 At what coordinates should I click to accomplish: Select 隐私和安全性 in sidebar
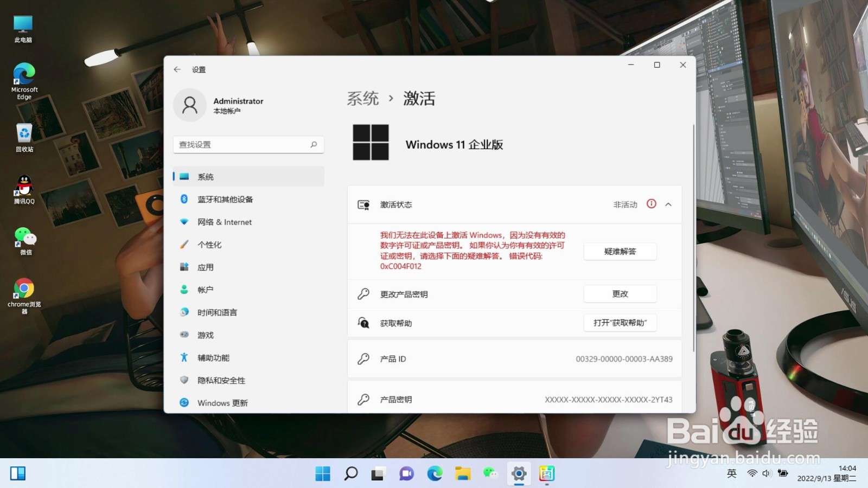point(248,381)
